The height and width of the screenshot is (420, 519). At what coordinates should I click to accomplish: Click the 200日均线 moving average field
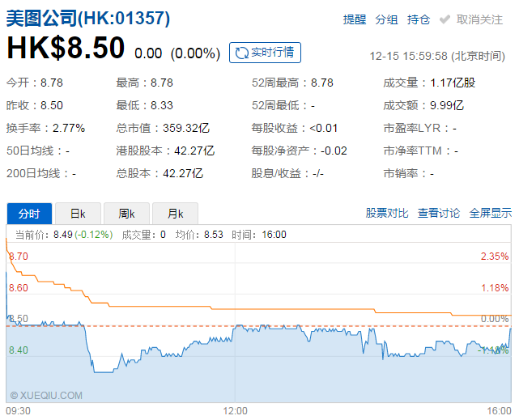[41, 173]
